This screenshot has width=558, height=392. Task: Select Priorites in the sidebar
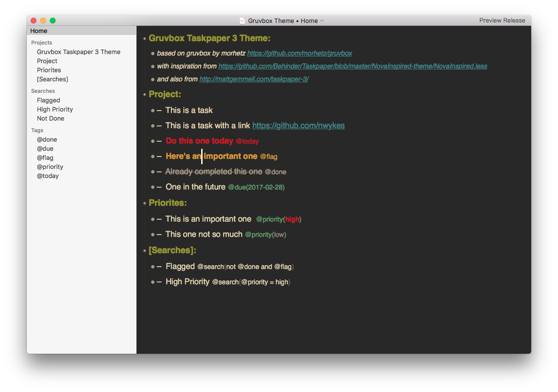point(49,70)
